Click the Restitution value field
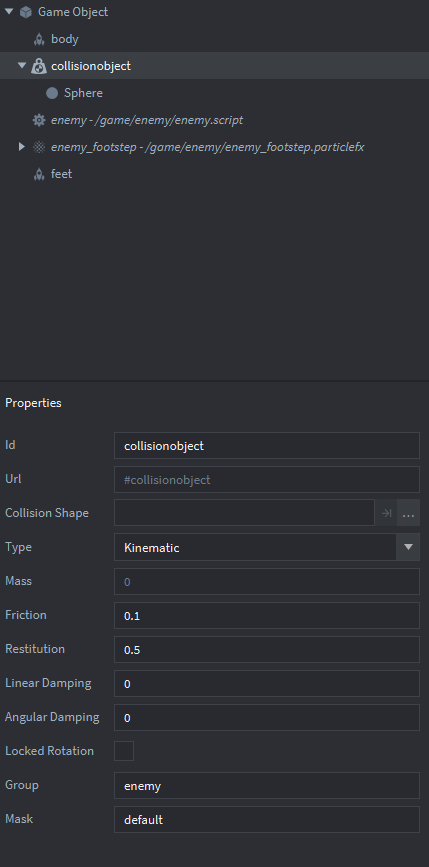 [267, 650]
